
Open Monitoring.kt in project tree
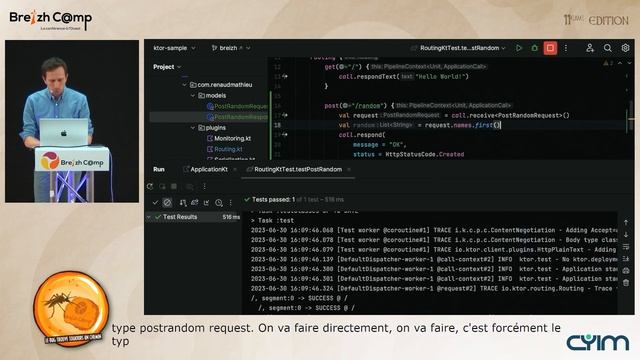pos(229,138)
